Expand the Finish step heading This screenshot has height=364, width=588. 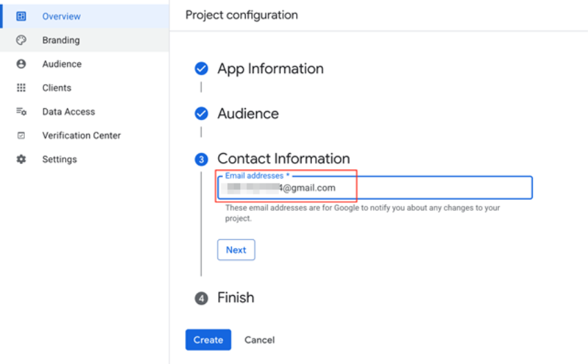[x=235, y=298]
